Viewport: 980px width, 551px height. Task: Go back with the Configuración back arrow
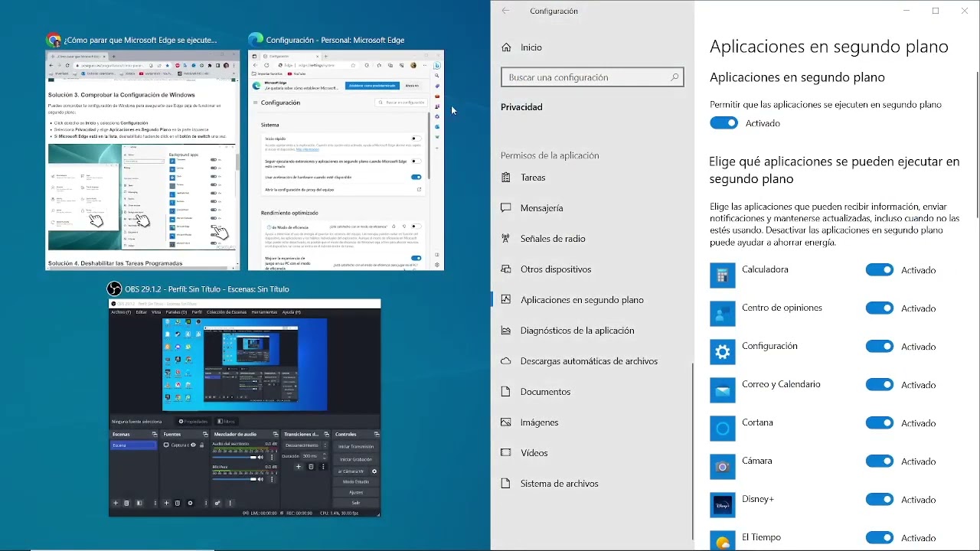coord(505,11)
